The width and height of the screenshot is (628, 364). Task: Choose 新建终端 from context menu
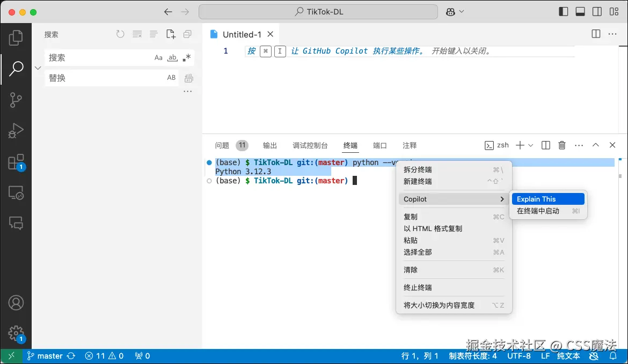(x=454, y=182)
